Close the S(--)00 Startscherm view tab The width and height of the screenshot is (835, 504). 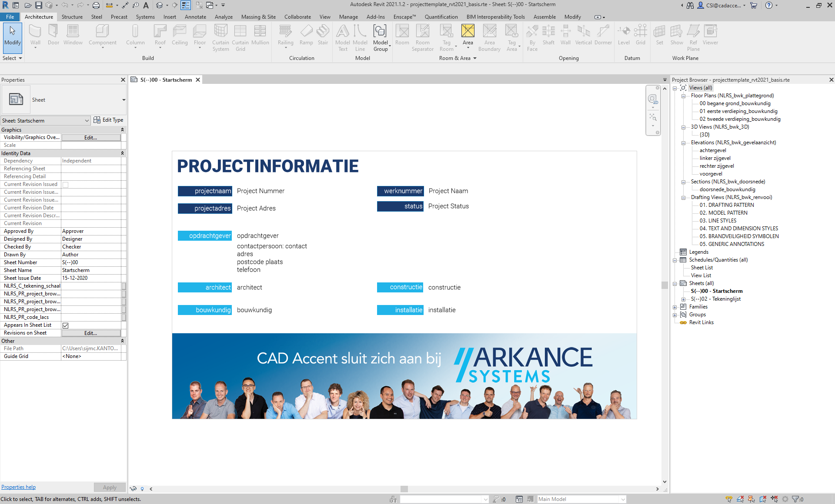pyautogui.click(x=198, y=80)
